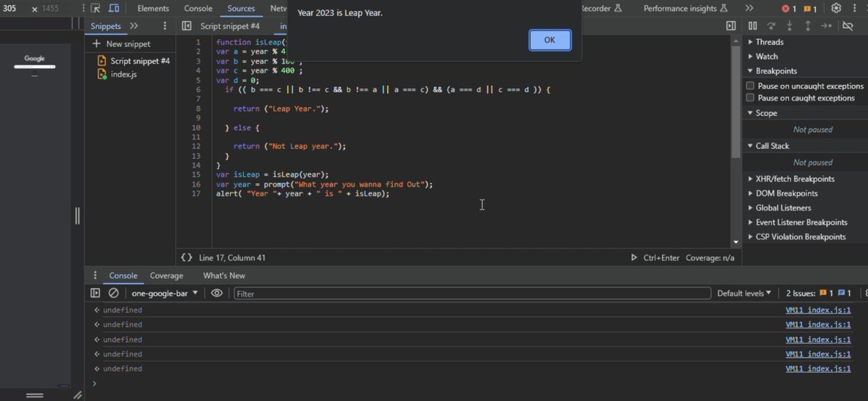The height and width of the screenshot is (401, 868).
Task: Open the Sources panel tab
Action: 241,9
